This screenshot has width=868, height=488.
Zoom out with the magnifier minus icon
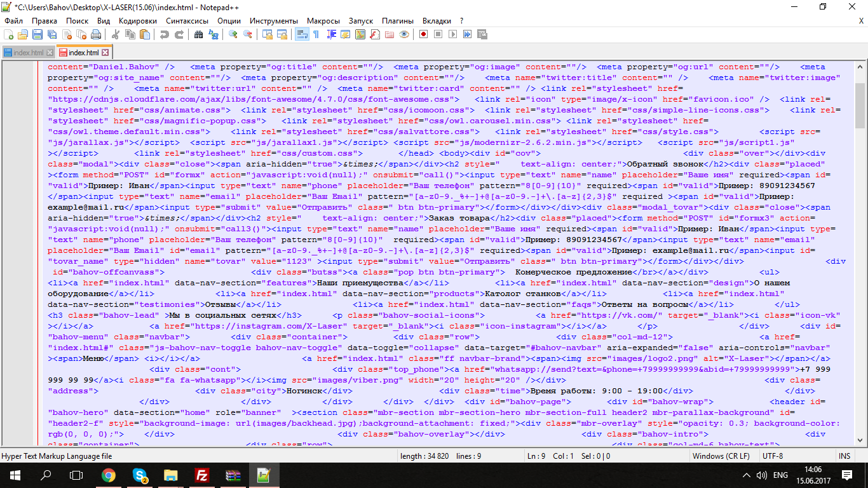tap(248, 34)
